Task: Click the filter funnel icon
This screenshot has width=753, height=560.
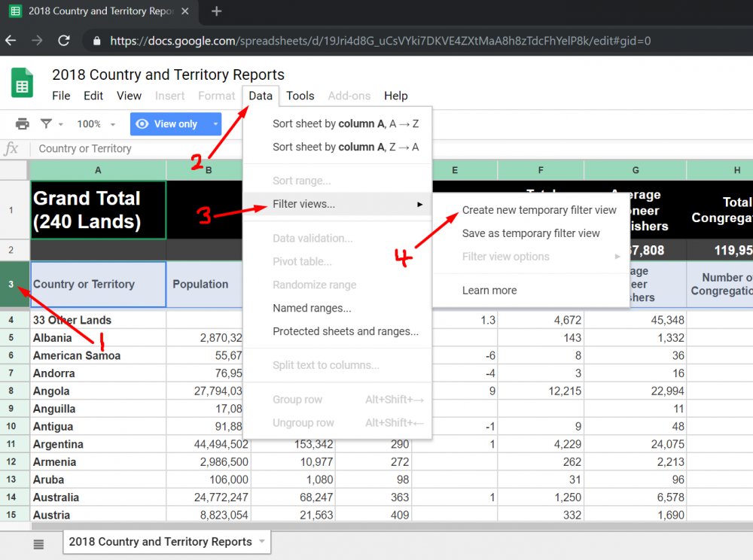Action: click(47, 124)
